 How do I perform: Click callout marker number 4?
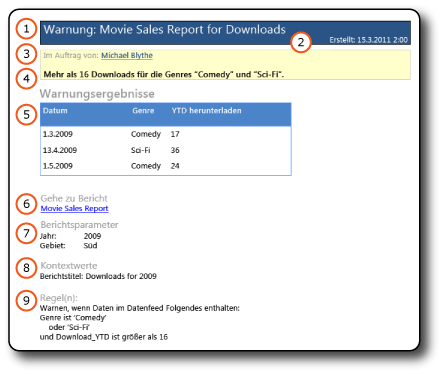26,79
